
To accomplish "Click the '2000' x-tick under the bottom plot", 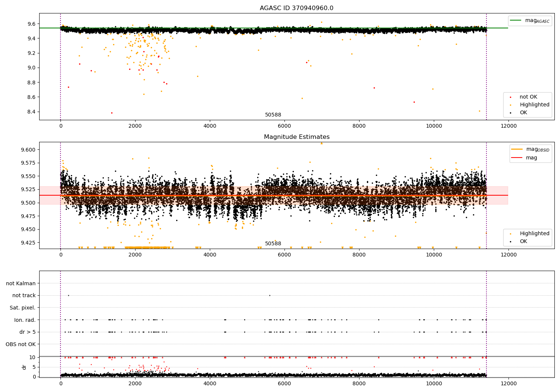I will [x=135, y=384].
